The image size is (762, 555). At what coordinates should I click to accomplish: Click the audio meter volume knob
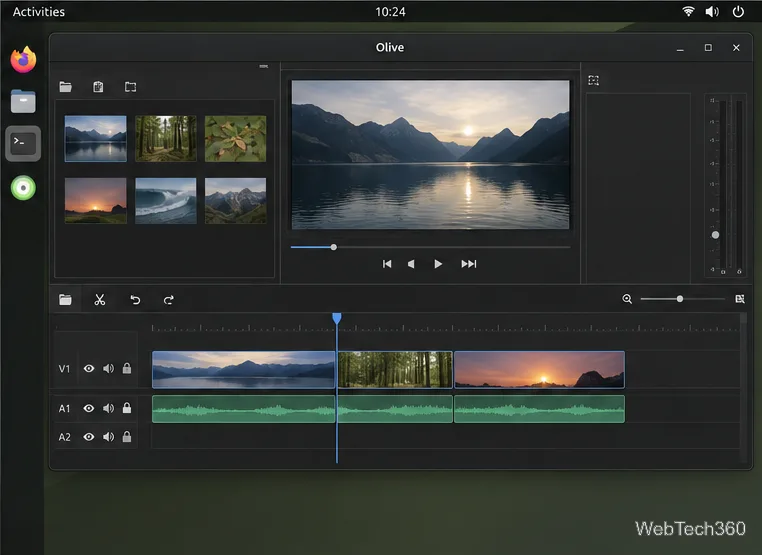point(715,235)
